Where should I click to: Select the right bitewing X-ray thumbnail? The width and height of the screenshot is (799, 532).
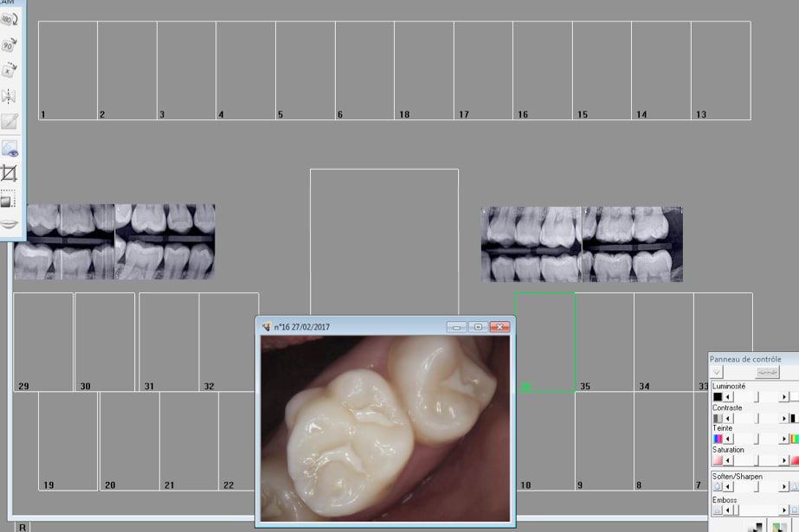click(x=582, y=244)
